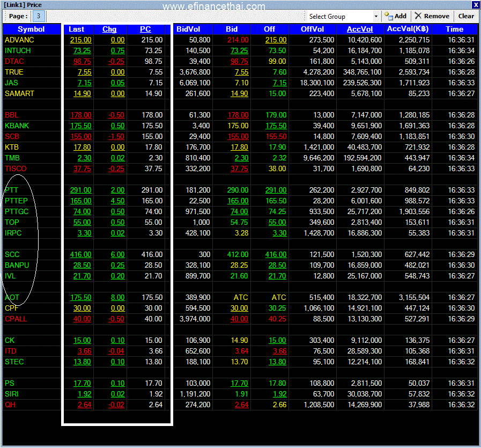This screenshot has height=448, width=481.
Task: Click KBANK offer price 175.50
Action: [276, 126]
